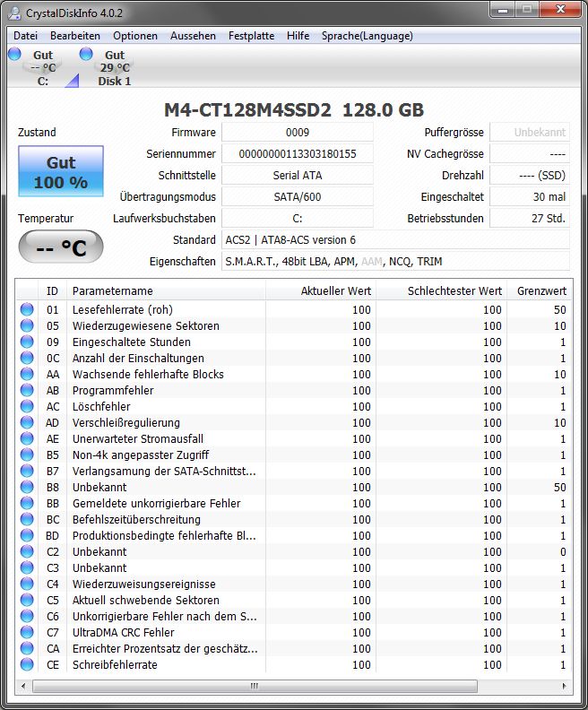Click the status orb for Befehlszeitüberschreitung
Screen dimensions: 588x710
click(x=27, y=519)
